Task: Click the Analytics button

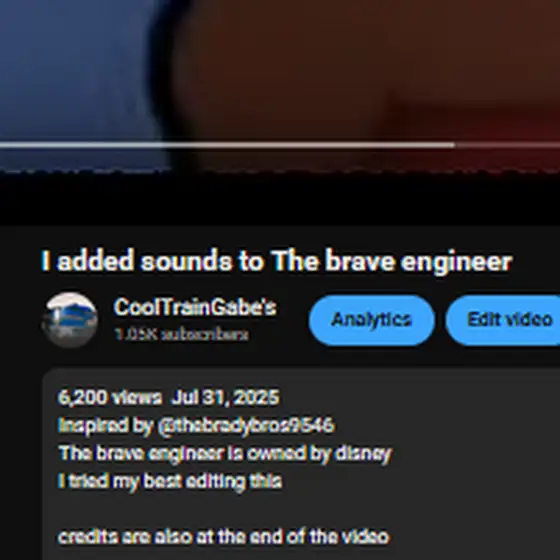Action: (x=371, y=320)
